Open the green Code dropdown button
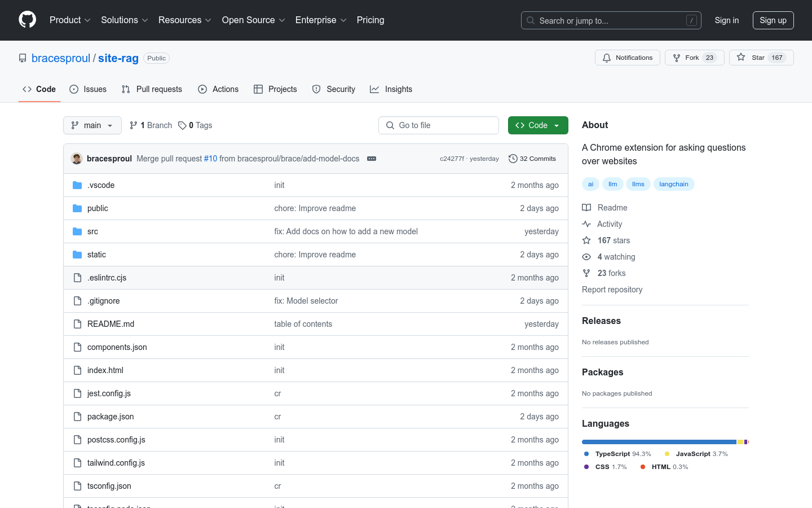 (x=538, y=125)
